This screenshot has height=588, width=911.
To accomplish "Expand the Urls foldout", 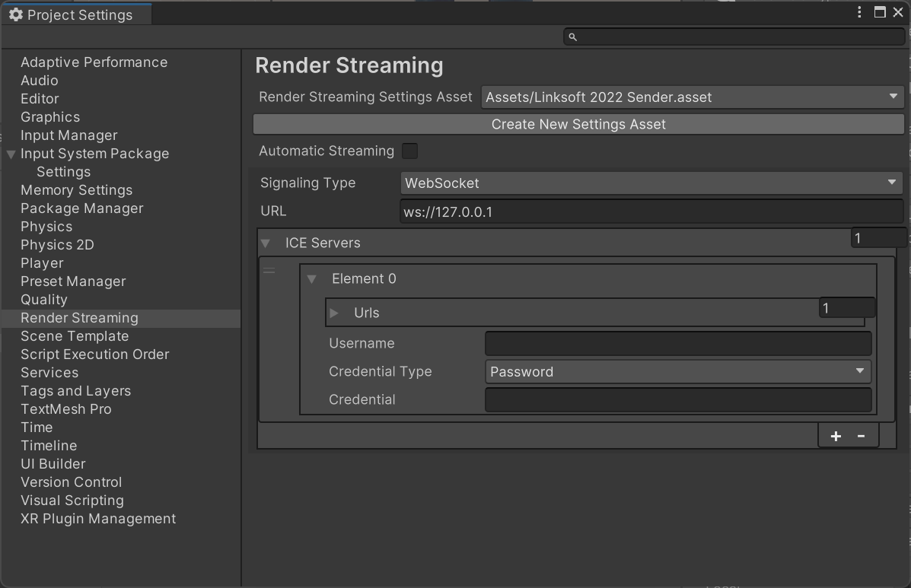I will [334, 313].
